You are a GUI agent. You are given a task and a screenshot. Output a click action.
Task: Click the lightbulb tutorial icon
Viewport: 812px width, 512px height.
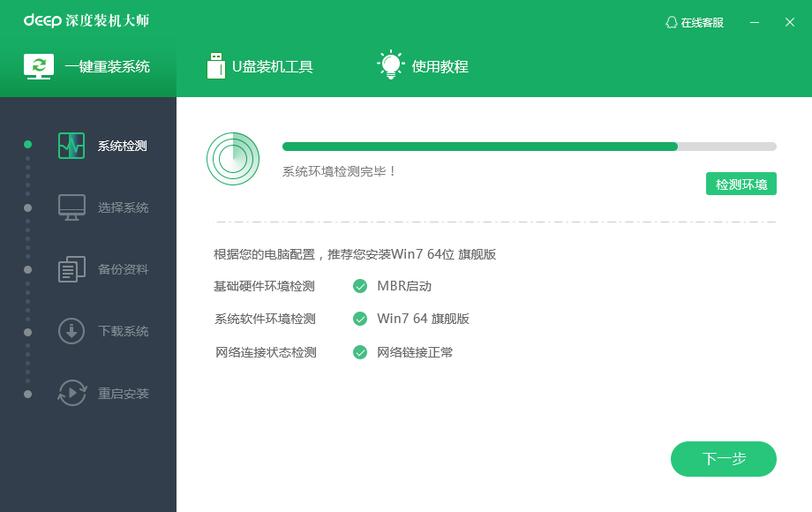(x=391, y=66)
